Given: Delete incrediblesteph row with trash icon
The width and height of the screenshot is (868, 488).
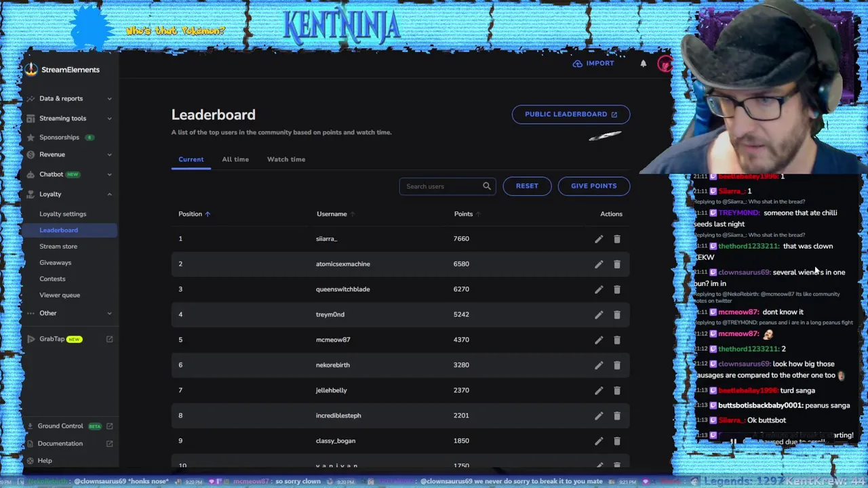Looking at the screenshot, I should click(x=617, y=415).
